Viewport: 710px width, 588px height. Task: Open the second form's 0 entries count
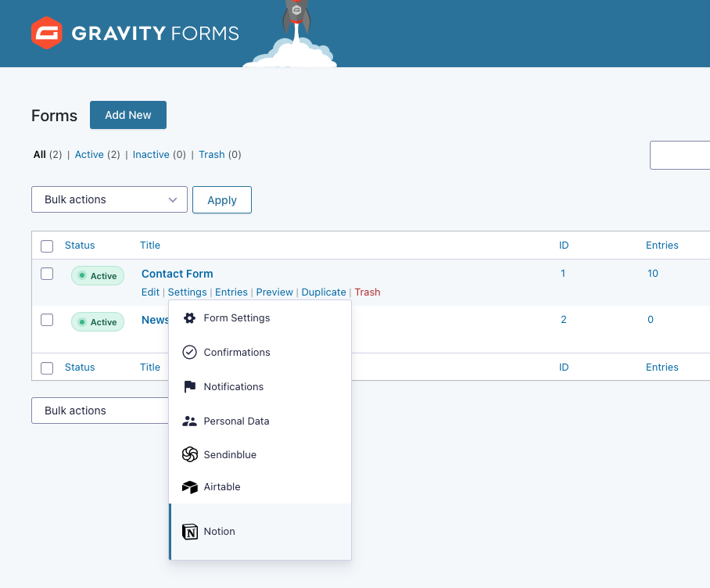pos(651,320)
